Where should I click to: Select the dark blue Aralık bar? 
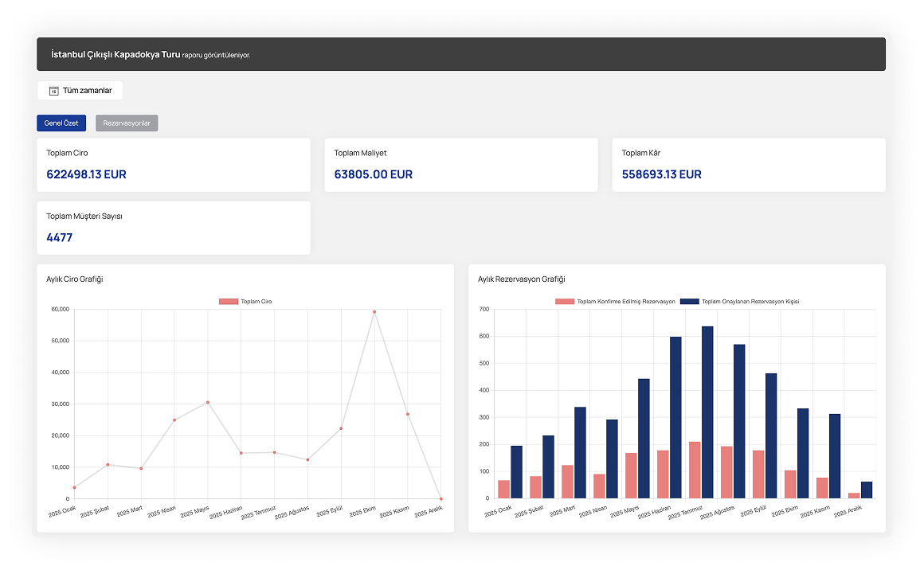point(867,490)
